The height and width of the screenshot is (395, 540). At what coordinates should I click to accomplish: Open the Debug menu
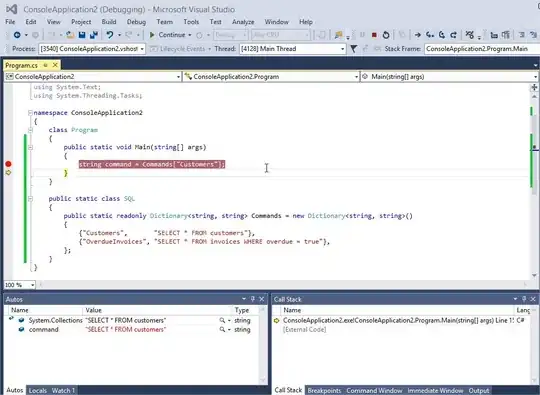click(x=136, y=22)
